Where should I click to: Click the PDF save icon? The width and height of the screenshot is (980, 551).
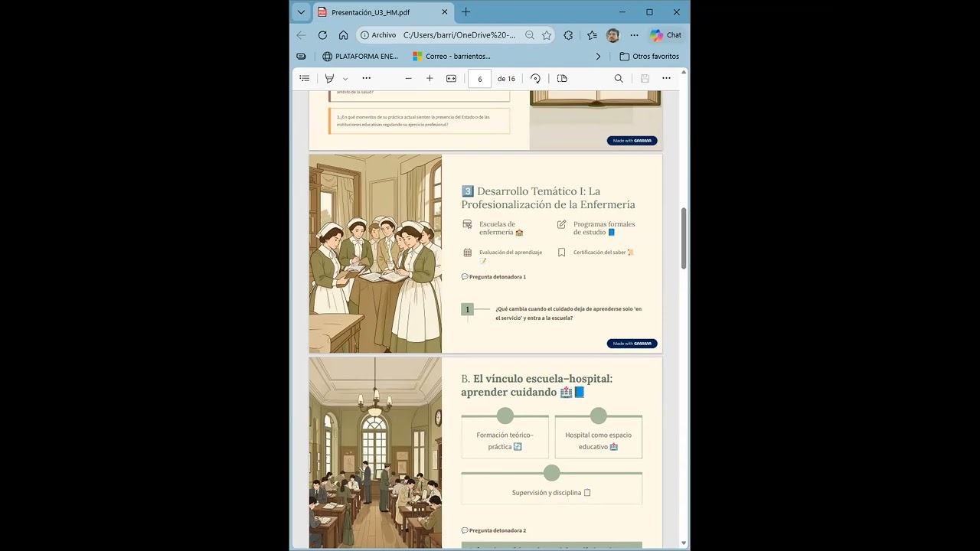coord(645,79)
